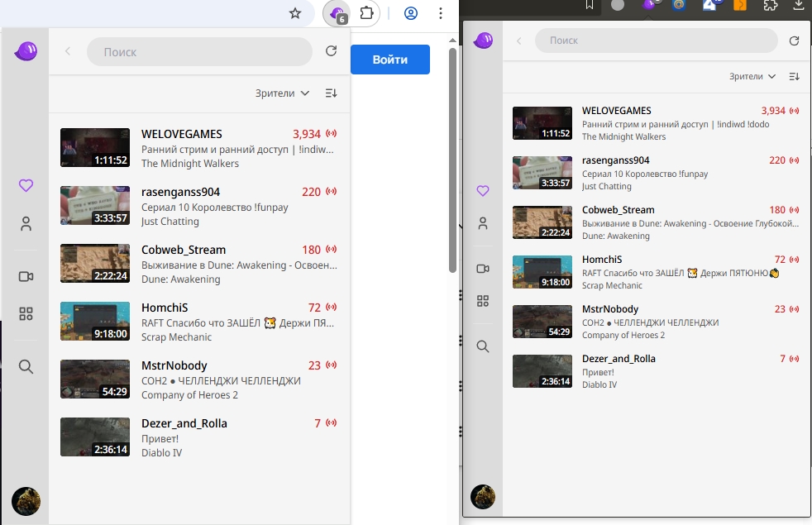Image resolution: width=812 pixels, height=525 pixels.
Task: Click the user avatar at the left popup's bottom
Action: [26, 501]
